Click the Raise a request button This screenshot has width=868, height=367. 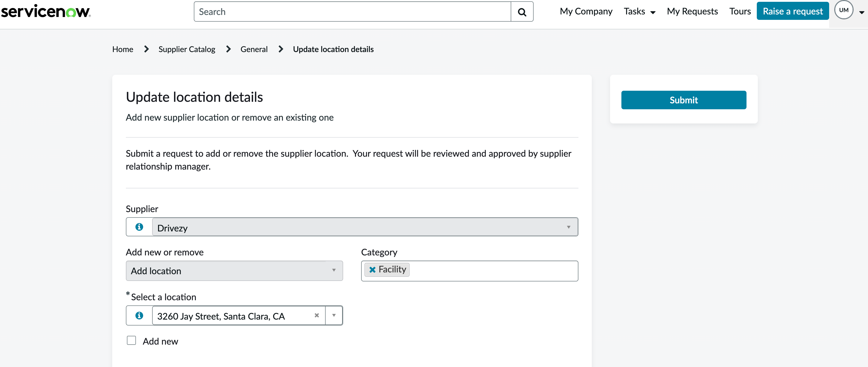click(x=793, y=11)
